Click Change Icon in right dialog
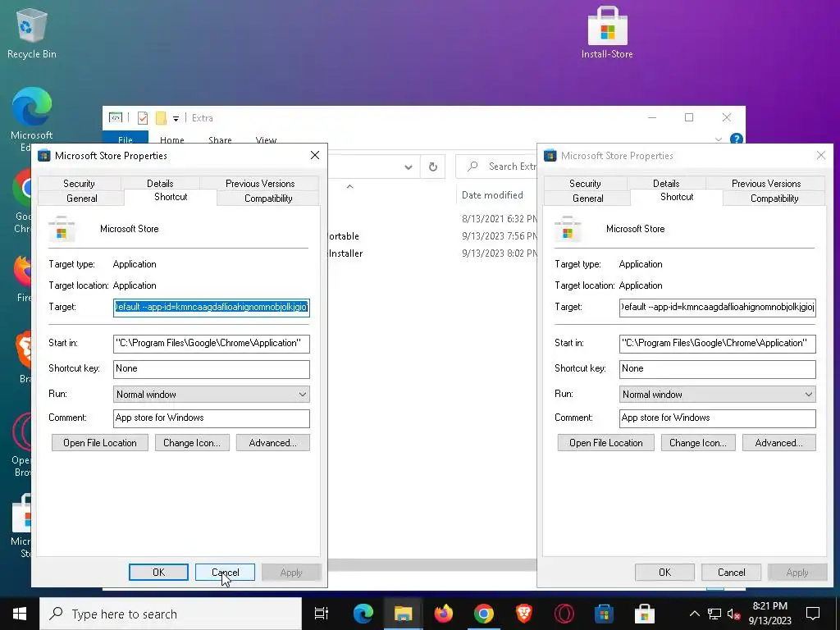The width and height of the screenshot is (840, 630). (x=698, y=442)
